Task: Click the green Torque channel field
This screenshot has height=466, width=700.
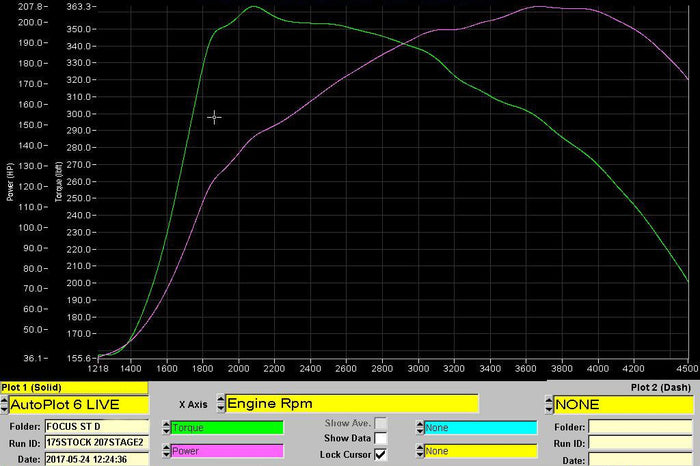Action: pos(226,428)
